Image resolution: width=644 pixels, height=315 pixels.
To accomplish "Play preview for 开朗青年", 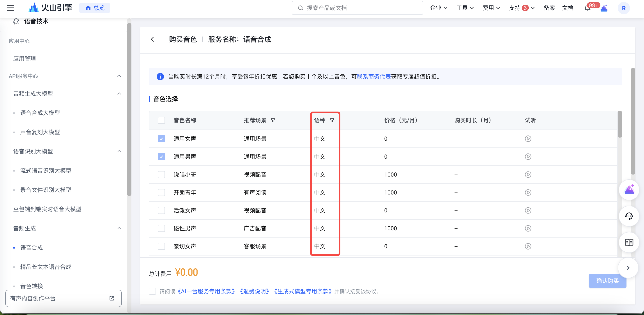I will pos(528,192).
